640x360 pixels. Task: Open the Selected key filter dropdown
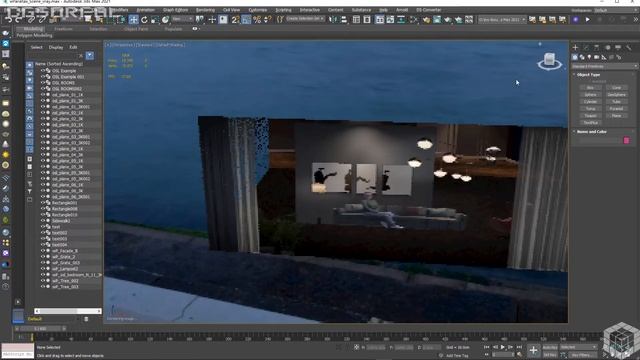click(x=578, y=347)
